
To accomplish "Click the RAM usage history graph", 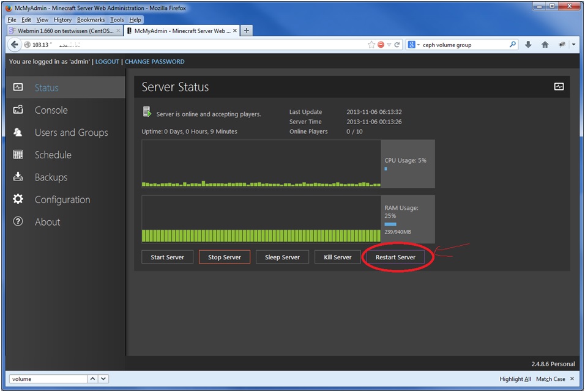I will [x=261, y=219].
